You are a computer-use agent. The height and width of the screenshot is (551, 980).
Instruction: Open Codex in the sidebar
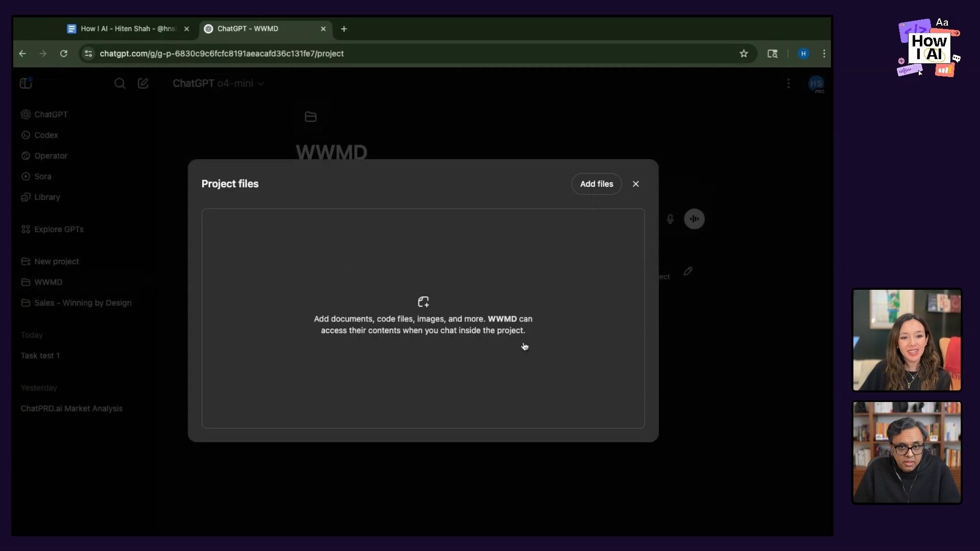(39, 135)
